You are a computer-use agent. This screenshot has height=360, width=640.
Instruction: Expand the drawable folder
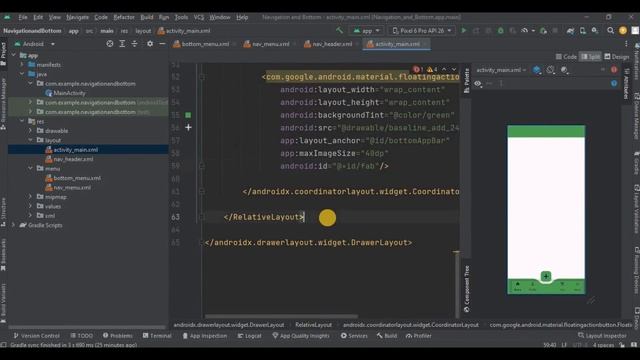pyautogui.click(x=30, y=131)
